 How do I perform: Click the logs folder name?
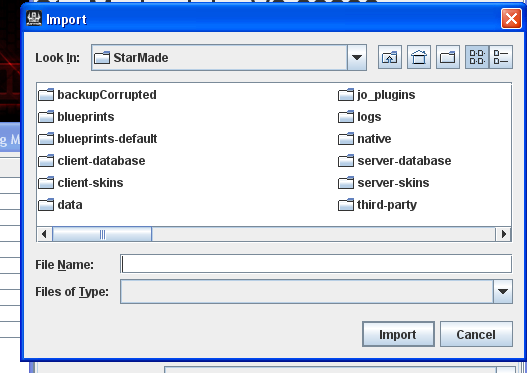pyautogui.click(x=369, y=117)
